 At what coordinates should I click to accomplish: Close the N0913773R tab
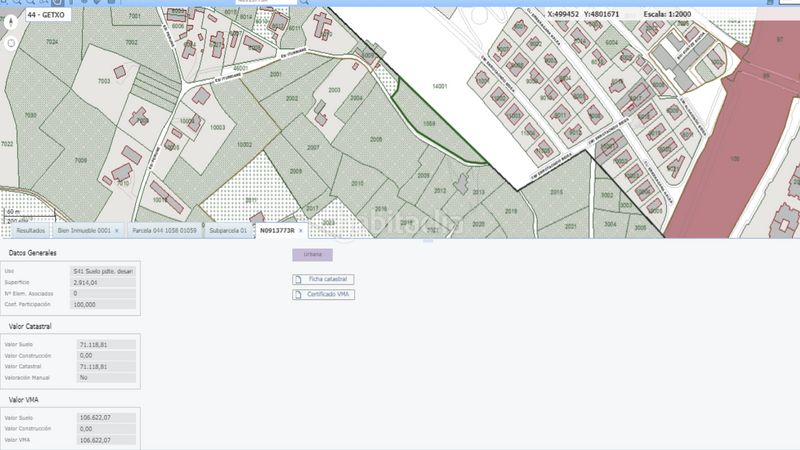301,230
